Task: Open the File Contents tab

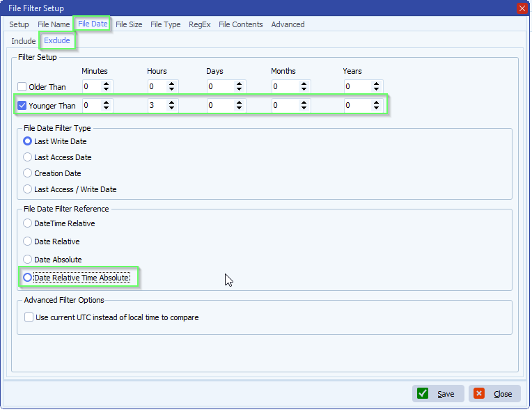Action: 241,24
